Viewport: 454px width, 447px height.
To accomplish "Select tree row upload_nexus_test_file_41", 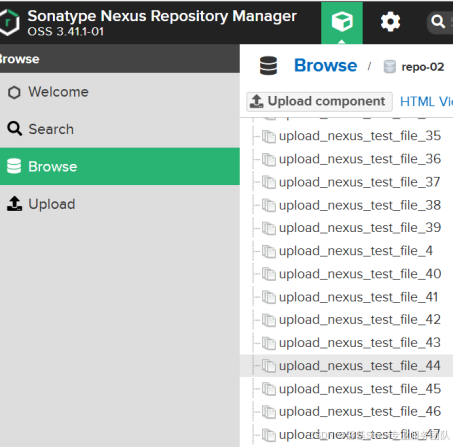I will (347, 297).
